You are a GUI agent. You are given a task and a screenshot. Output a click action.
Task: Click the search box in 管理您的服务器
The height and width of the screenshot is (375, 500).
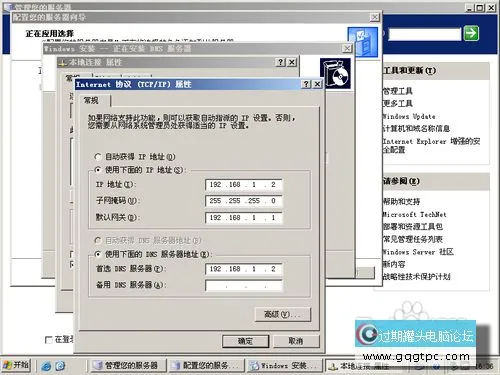[424, 34]
